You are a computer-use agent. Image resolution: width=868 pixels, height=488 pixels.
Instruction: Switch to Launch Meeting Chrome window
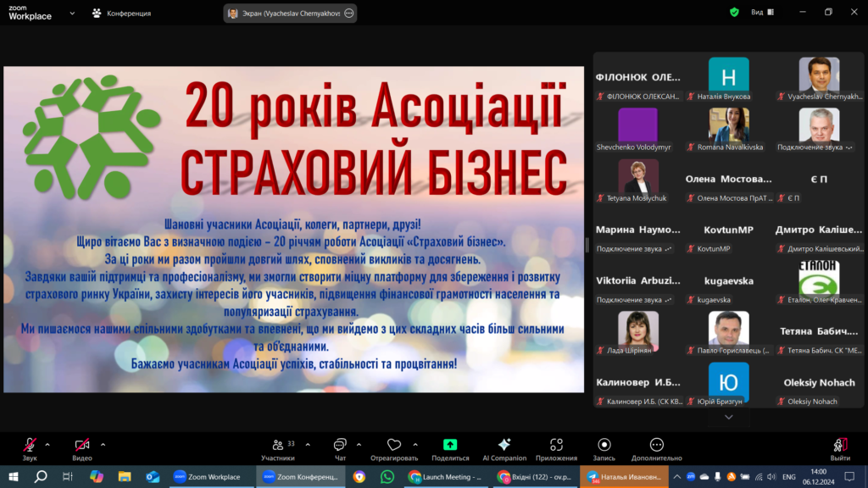pos(445,476)
